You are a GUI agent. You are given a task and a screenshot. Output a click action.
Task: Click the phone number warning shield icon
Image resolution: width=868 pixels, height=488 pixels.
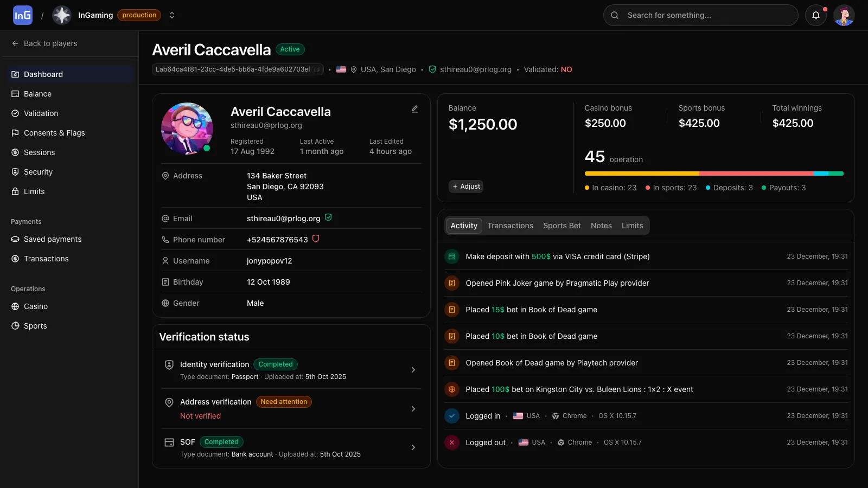[316, 239]
